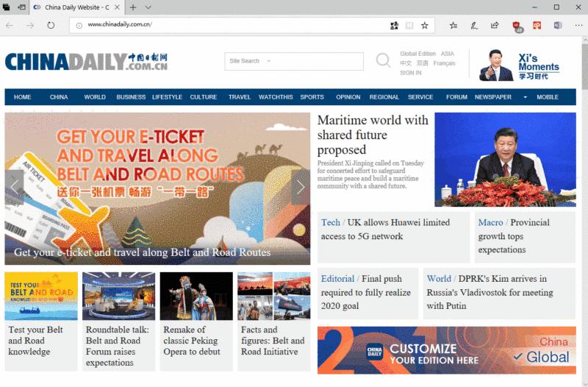Click the translate page icon
The height and width of the screenshot is (387, 588).
(394, 26)
